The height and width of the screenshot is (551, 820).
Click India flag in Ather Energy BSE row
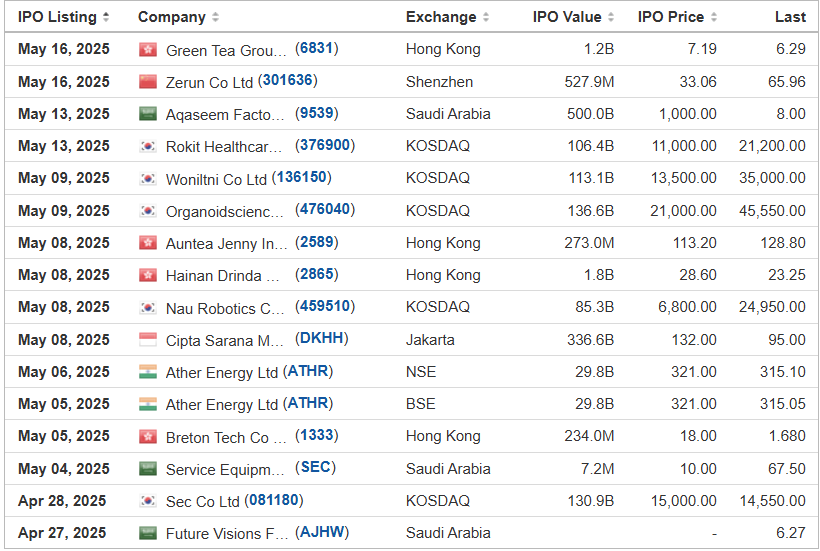click(x=148, y=404)
